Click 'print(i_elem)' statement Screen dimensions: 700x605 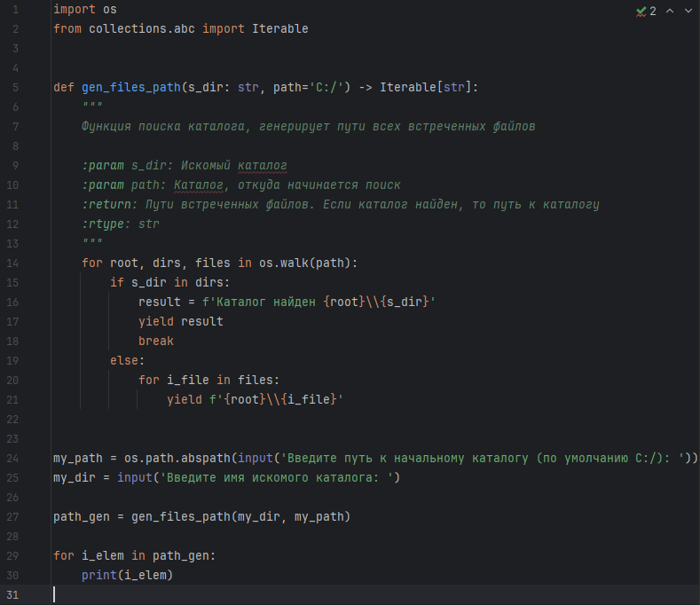pos(127,576)
